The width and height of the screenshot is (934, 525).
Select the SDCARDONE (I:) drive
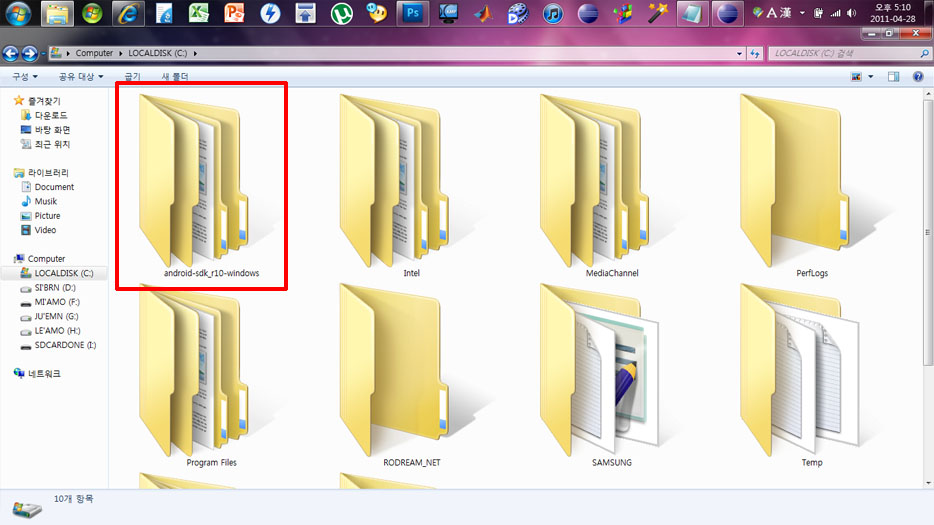point(65,344)
